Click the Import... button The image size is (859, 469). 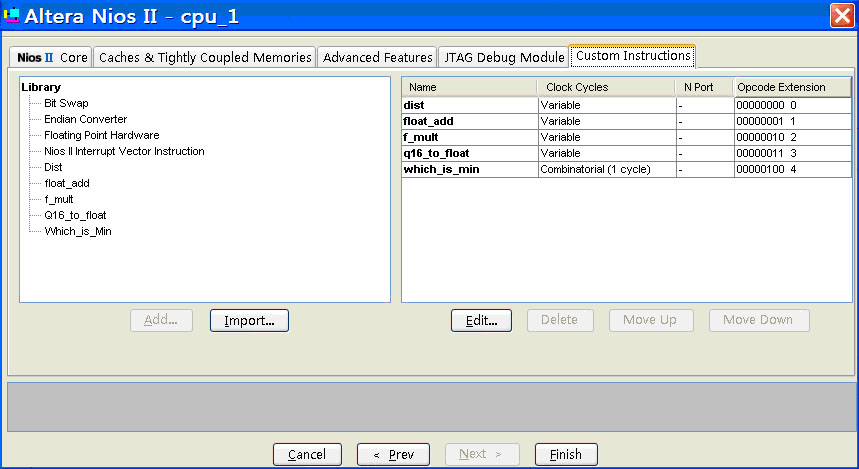[x=249, y=321]
